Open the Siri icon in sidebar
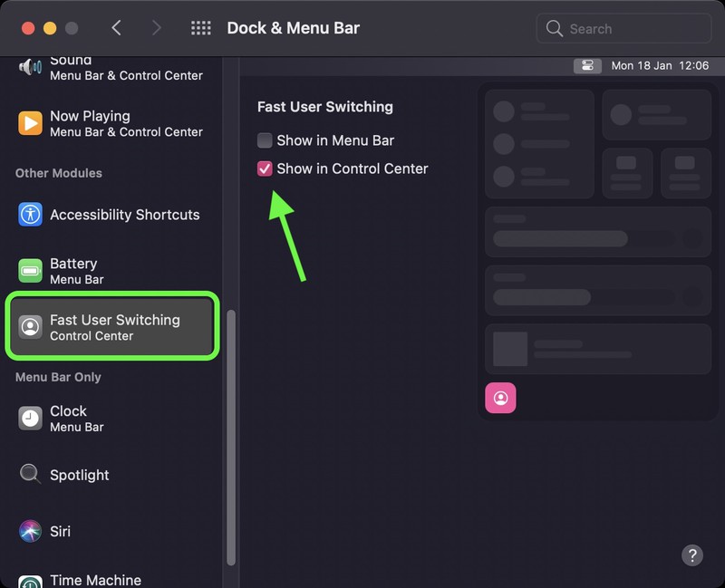The height and width of the screenshot is (588, 725). point(30,531)
